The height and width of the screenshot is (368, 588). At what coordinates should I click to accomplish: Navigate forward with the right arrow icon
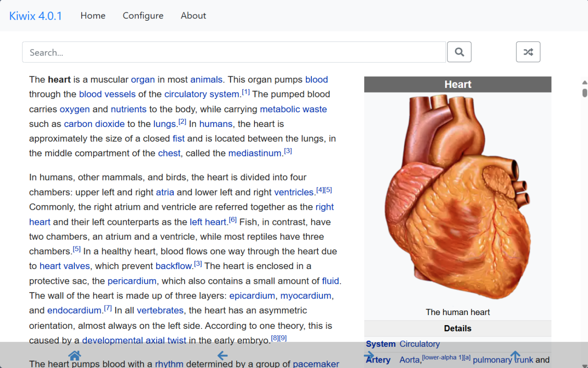pos(369,355)
